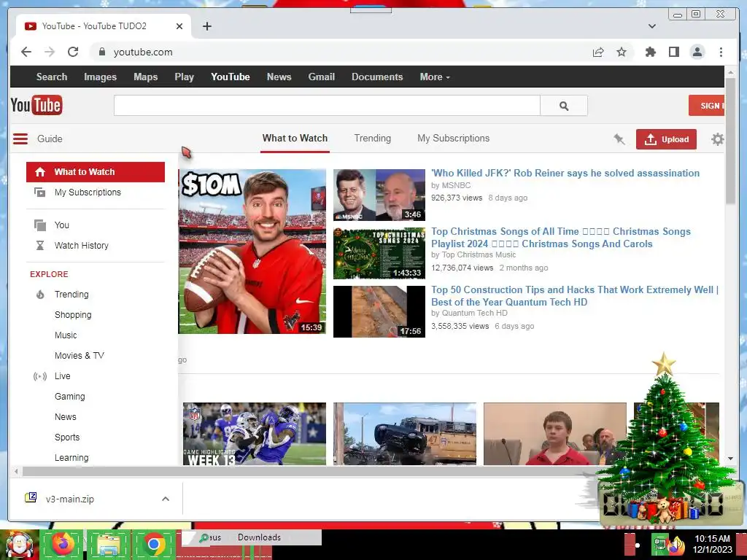Open Images in the top navigation bar
This screenshot has height=560, width=747.
100,77
